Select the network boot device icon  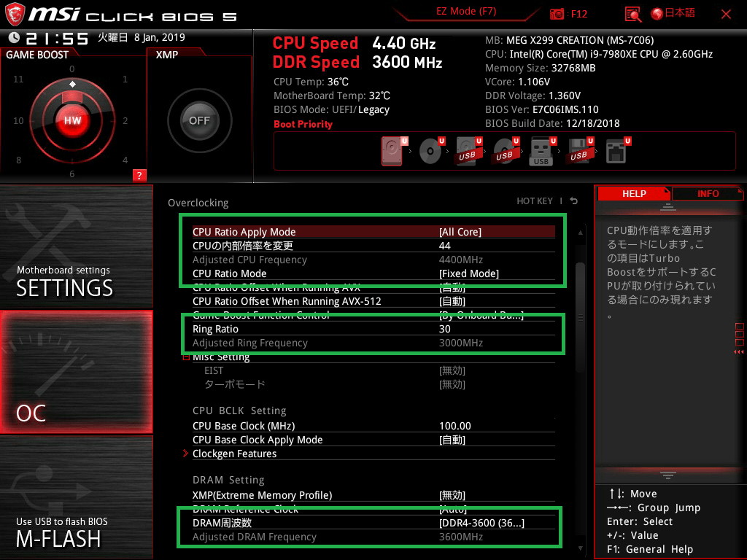[617, 151]
